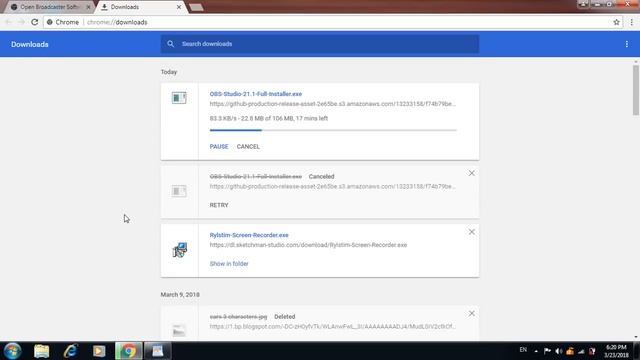Click the amazonaws URL under the active download
Viewport: 640px width, 360px height.
coord(333,104)
